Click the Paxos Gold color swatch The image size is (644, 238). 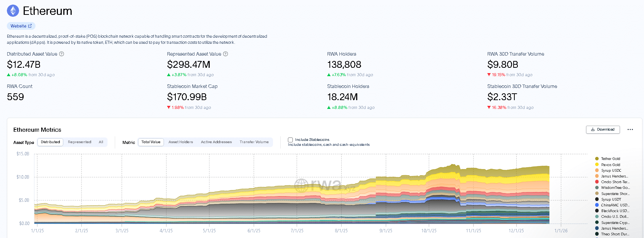[597, 165]
